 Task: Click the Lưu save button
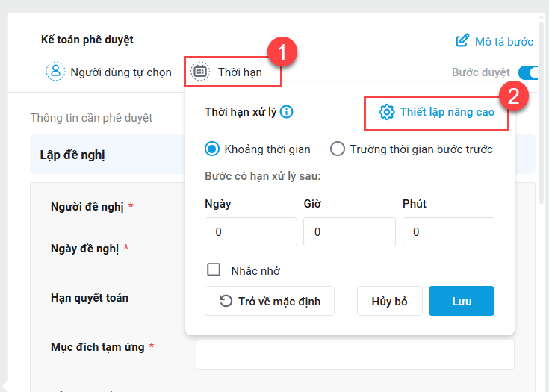click(462, 301)
